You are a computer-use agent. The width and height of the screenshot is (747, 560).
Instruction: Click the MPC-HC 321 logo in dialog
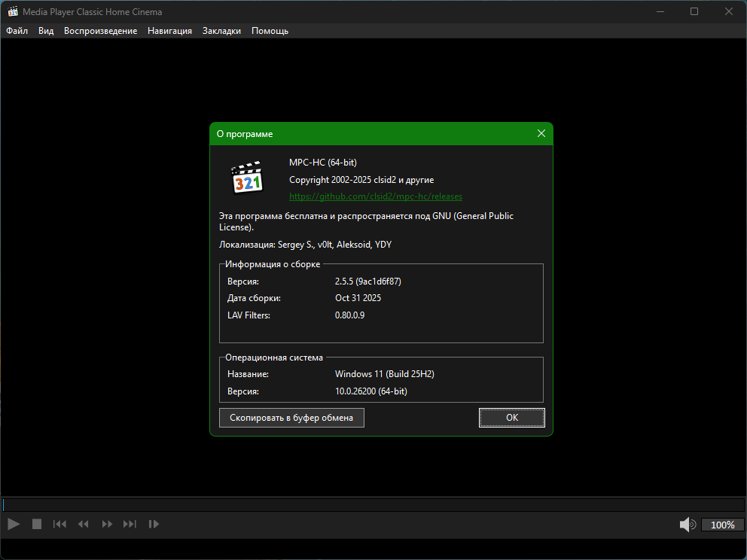(246, 178)
